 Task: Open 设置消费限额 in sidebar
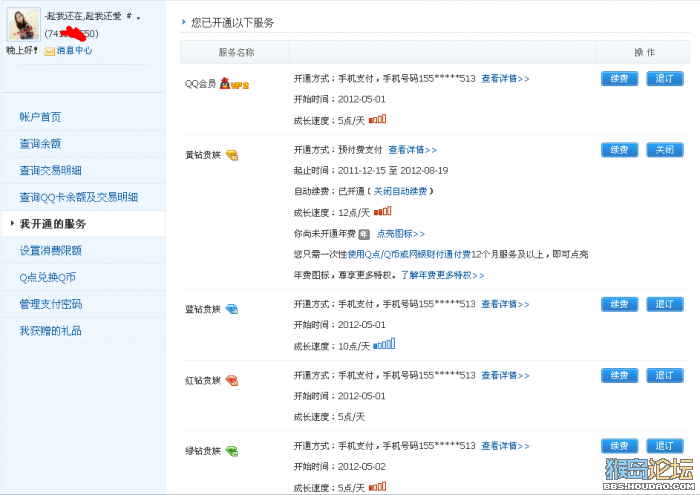(50, 250)
